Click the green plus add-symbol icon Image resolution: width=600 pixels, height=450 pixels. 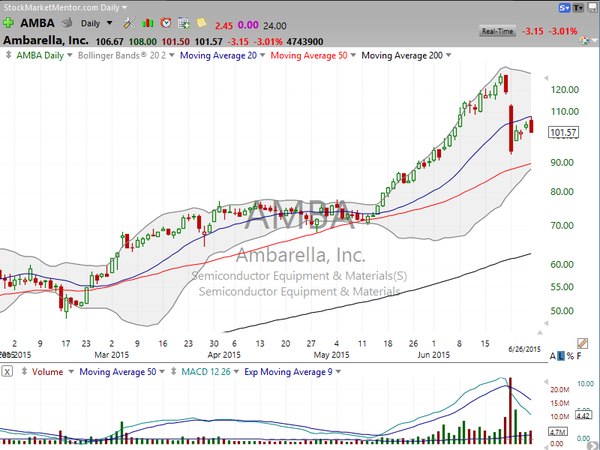(8, 23)
